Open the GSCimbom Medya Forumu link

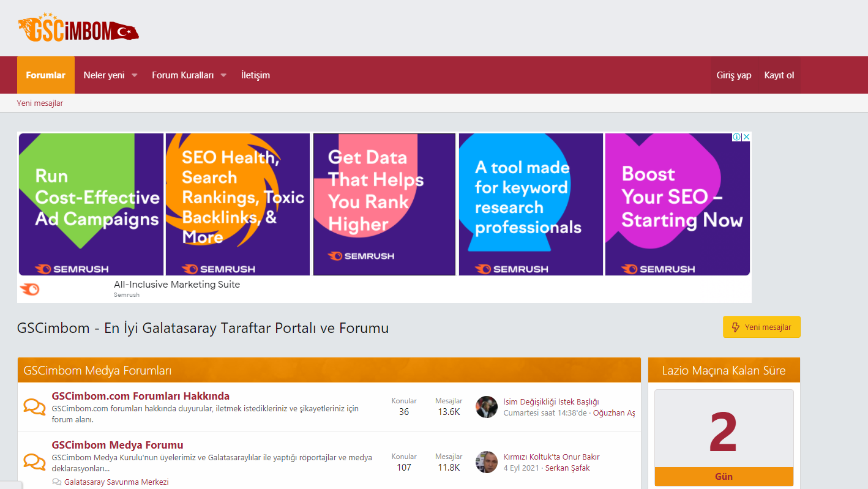click(x=118, y=445)
